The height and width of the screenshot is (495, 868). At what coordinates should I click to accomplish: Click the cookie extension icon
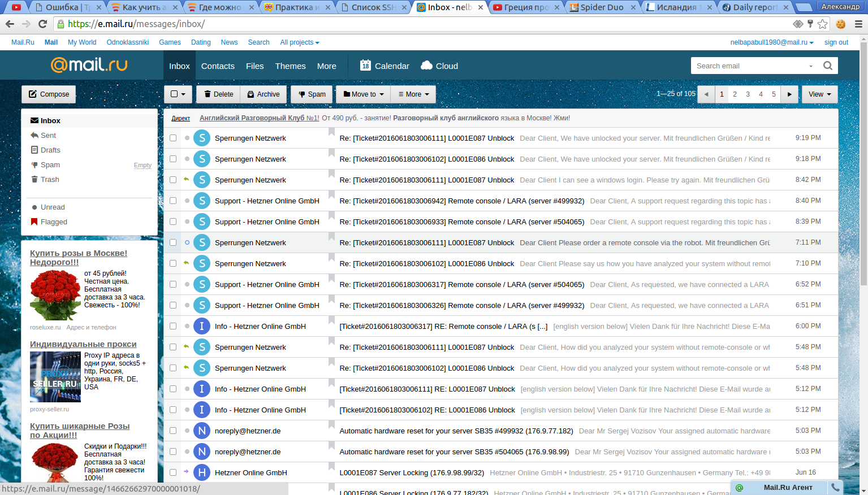(841, 24)
